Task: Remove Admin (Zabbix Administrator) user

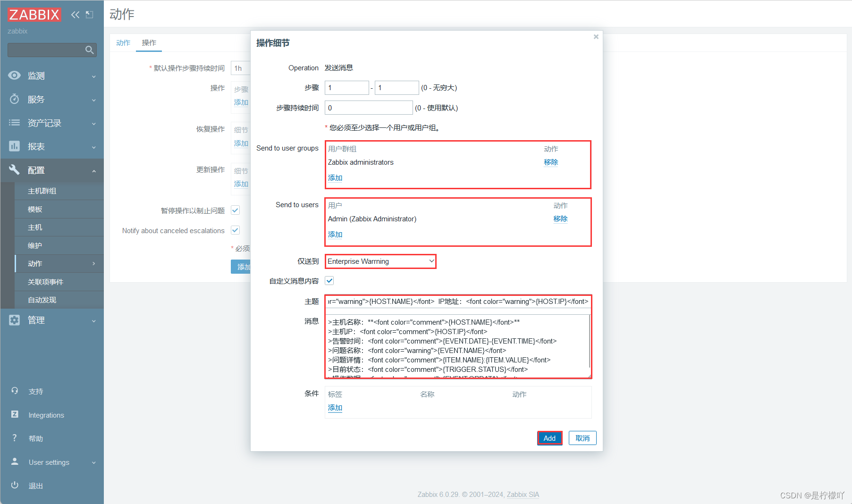Action: 560,218
